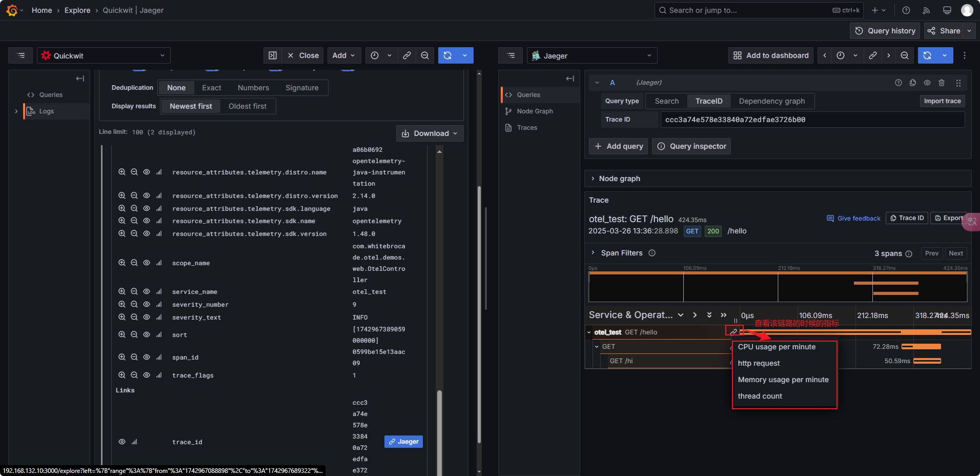Select Memory usage per minute entry
This screenshot has width=980, height=476.
783,380
